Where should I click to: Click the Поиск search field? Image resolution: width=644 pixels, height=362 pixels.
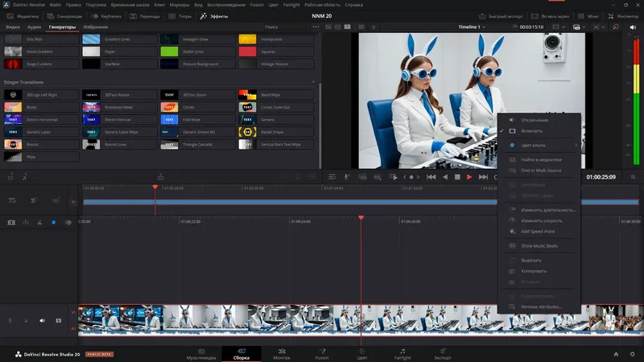point(285,27)
